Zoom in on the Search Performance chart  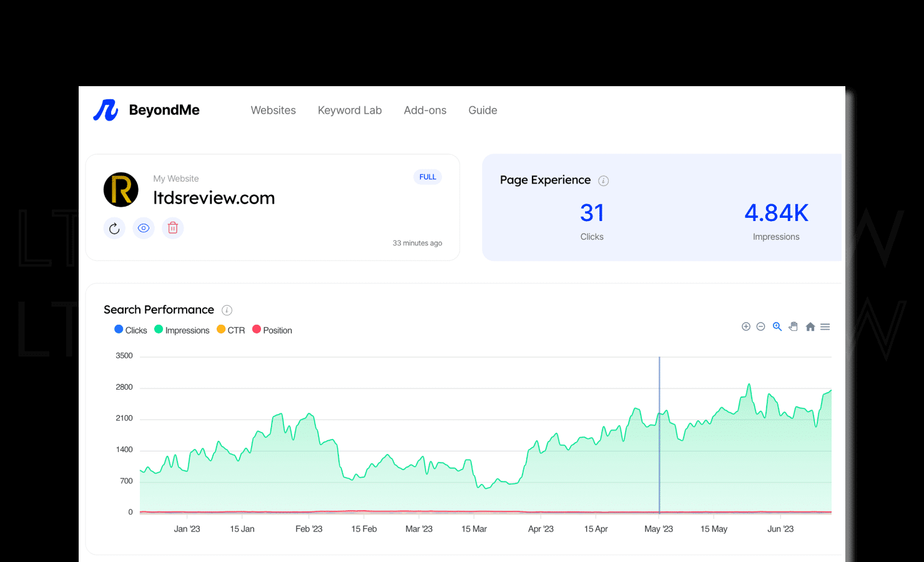pyautogui.click(x=746, y=326)
